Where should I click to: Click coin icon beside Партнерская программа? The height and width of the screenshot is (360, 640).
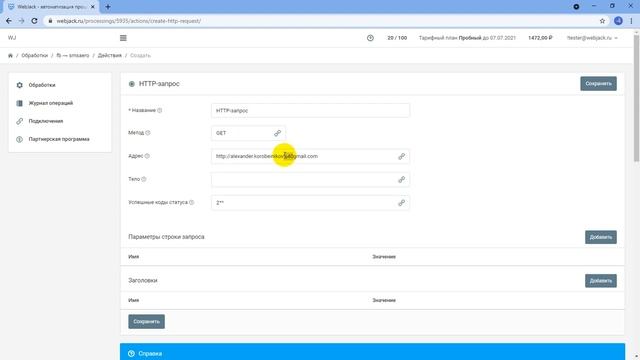pyautogui.click(x=19, y=139)
